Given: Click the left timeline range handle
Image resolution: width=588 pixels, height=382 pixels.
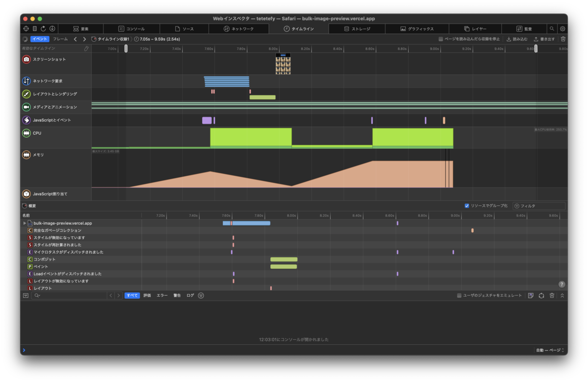Looking at the screenshot, I should (x=126, y=48).
